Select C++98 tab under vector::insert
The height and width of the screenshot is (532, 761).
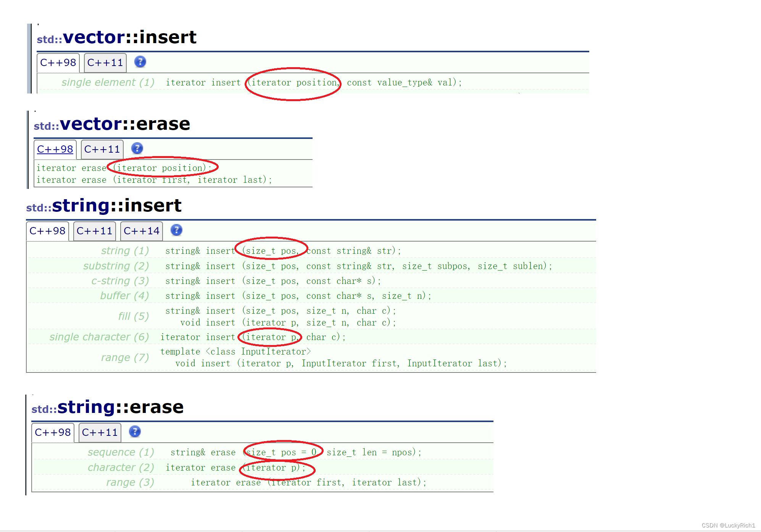point(58,63)
